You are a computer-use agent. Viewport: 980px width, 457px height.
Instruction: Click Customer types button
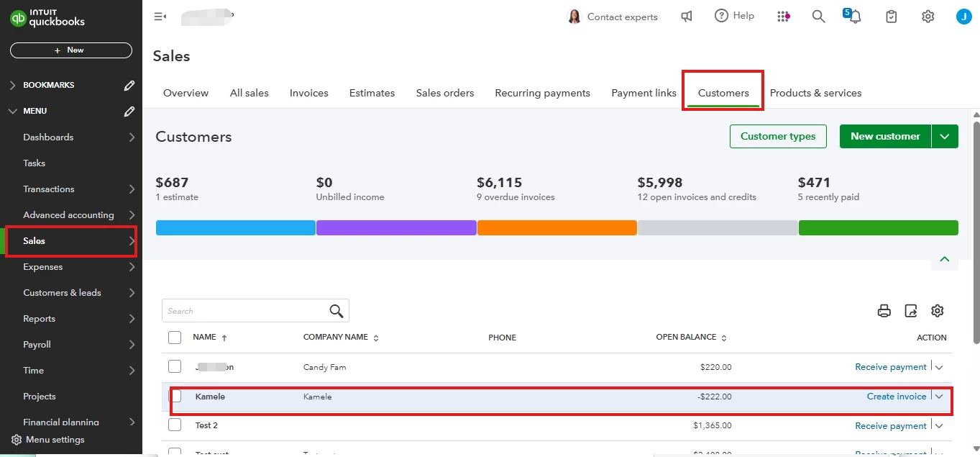[778, 136]
